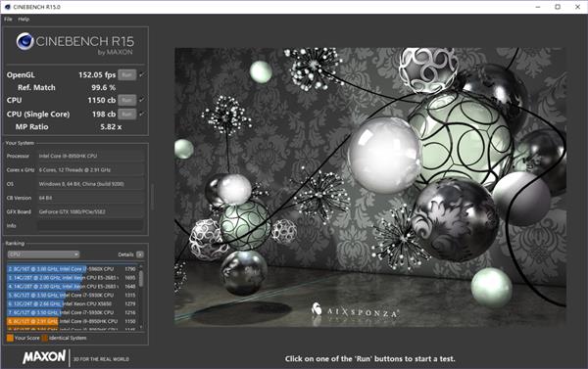Run the CPU Single Core benchmark
Screen dimensions: 588x369
pos(126,114)
